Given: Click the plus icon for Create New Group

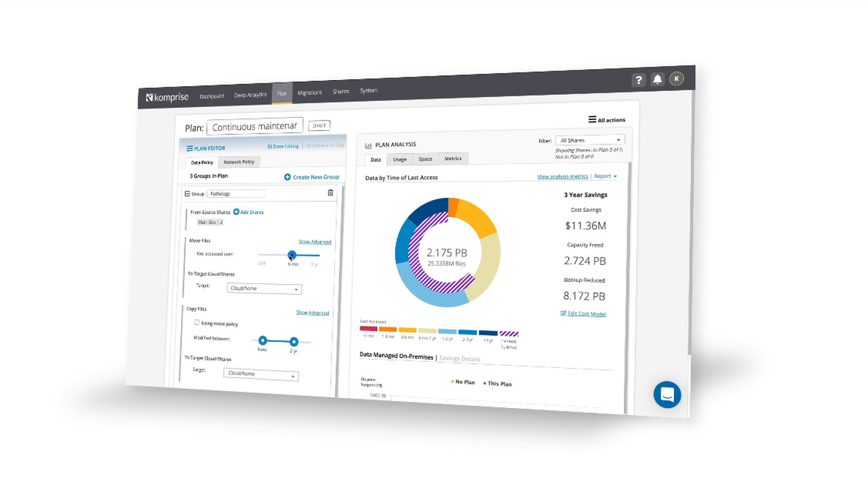Looking at the screenshot, I should coord(288,177).
